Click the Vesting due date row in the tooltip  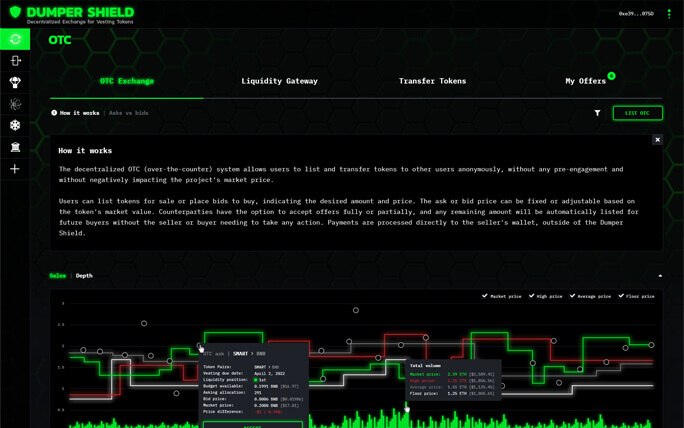click(x=244, y=373)
